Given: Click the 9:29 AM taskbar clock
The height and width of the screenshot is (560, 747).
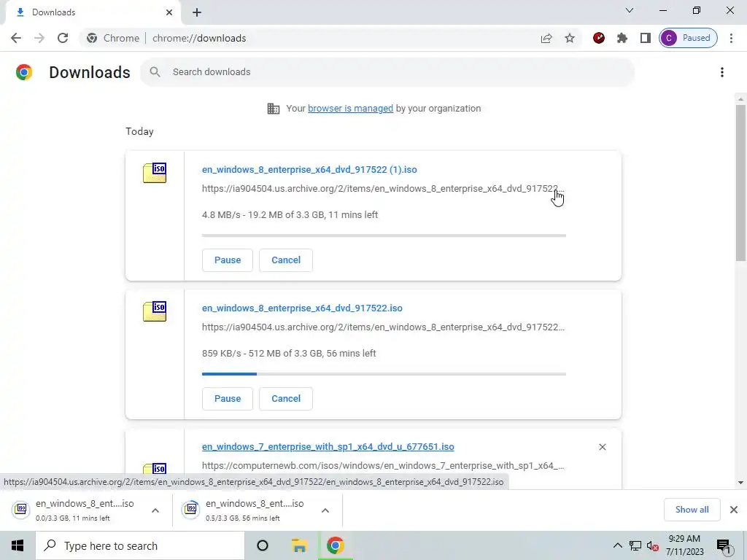Looking at the screenshot, I should click(x=684, y=545).
